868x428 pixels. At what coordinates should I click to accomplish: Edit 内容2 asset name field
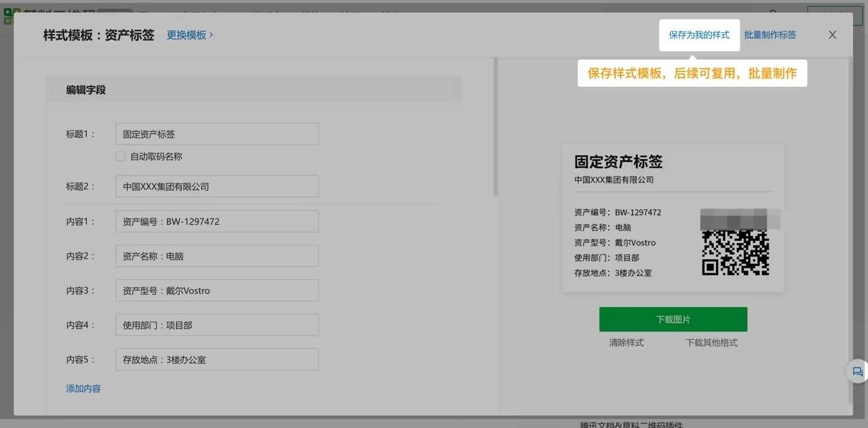[x=217, y=256]
